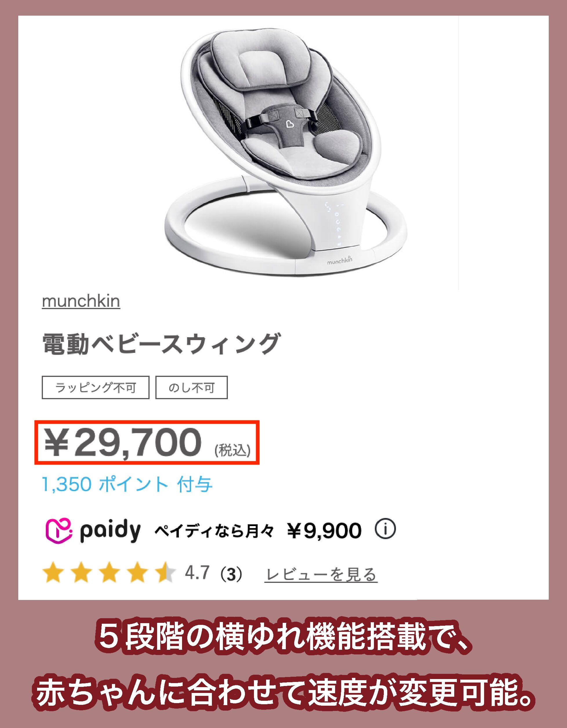This screenshot has height=728, width=567.
Task: Click the second gold rating star
Action: tap(81, 574)
